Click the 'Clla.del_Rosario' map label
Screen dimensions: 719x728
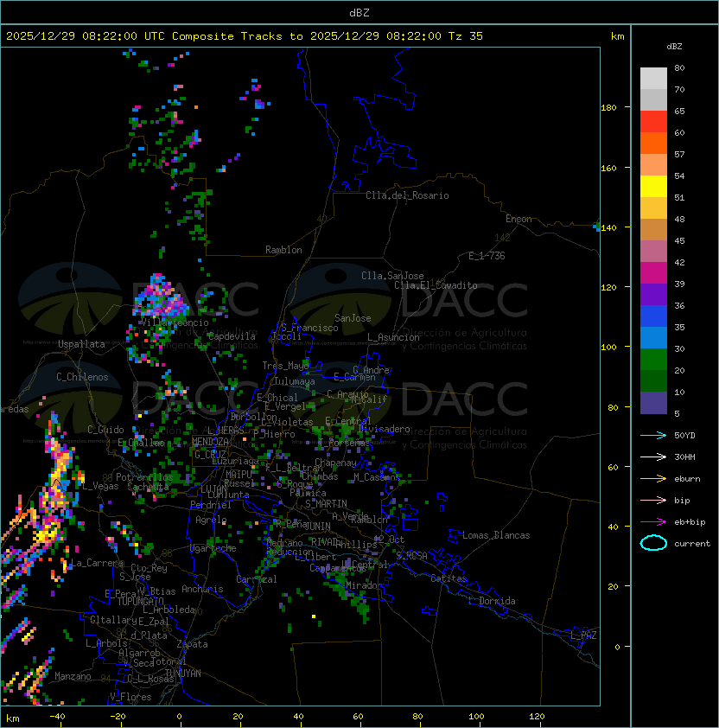pos(407,195)
